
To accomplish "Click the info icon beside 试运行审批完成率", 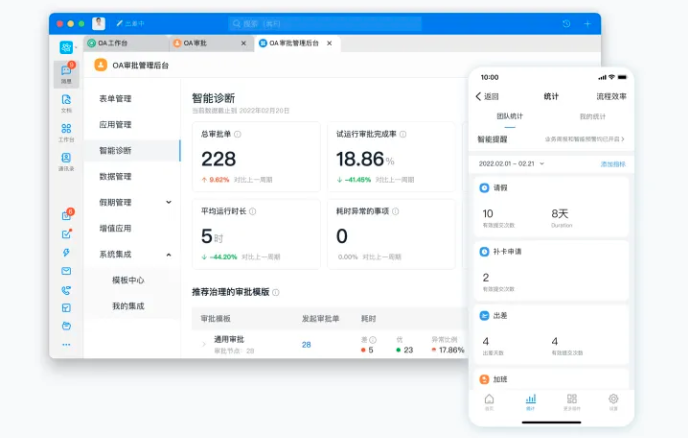I will pos(403,134).
